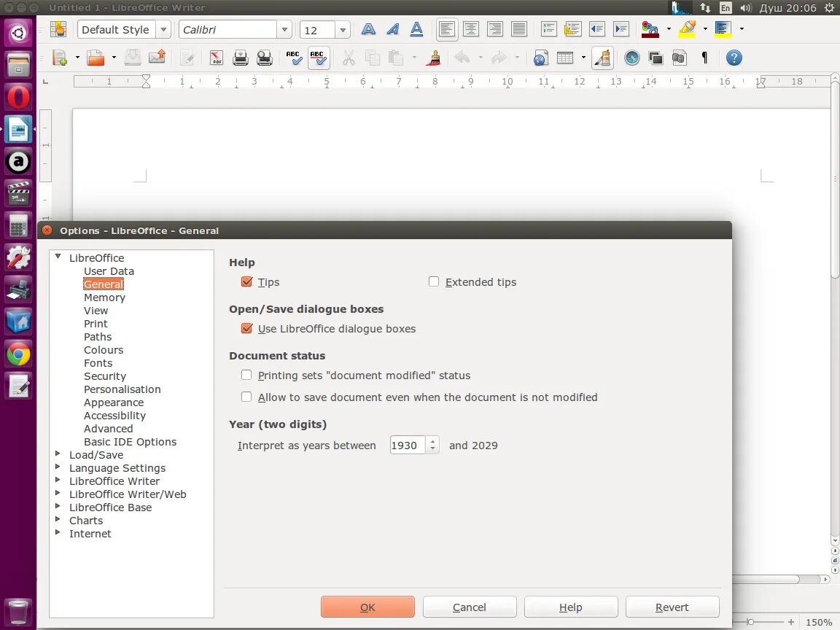Open the Calculator launcher icon
840x630 pixels.
[x=18, y=225]
